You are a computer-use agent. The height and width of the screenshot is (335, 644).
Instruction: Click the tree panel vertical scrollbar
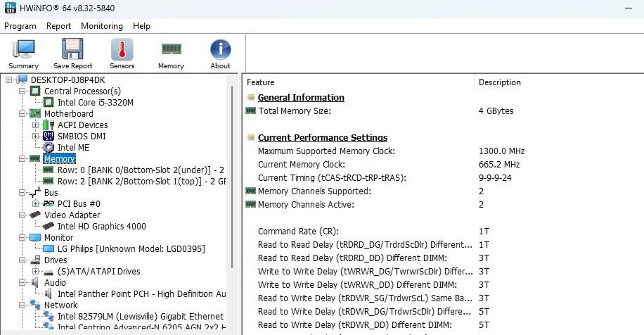pyautogui.click(x=233, y=176)
